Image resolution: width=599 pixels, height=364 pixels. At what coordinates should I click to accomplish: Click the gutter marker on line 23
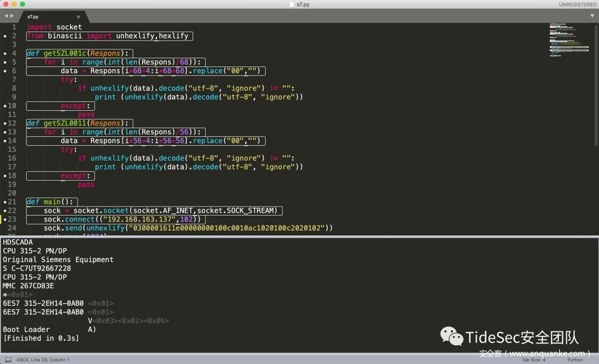[5, 219]
